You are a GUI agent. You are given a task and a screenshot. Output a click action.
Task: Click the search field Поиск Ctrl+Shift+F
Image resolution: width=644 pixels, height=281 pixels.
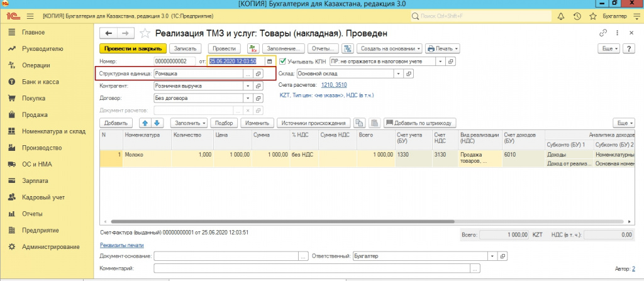point(481,16)
